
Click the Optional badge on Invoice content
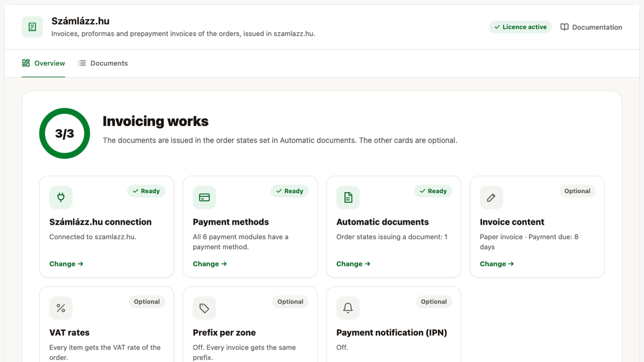click(577, 191)
